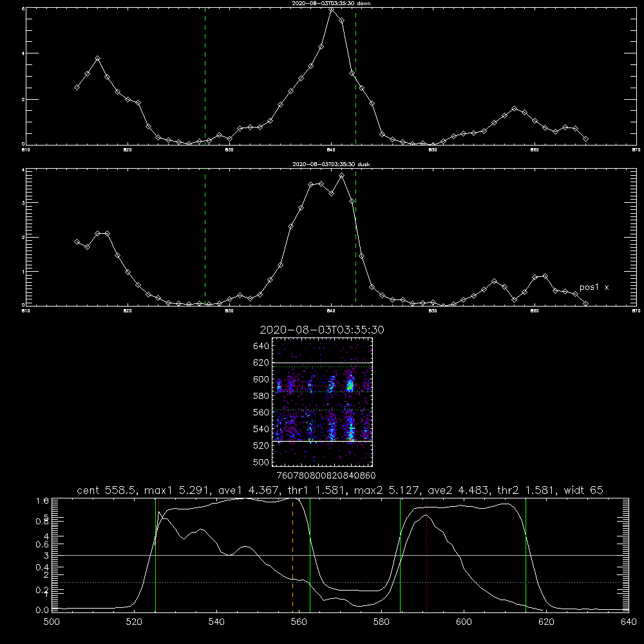Click the 'pos1 x' label in dusk plot
644x644 pixels.
click(594, 287)
